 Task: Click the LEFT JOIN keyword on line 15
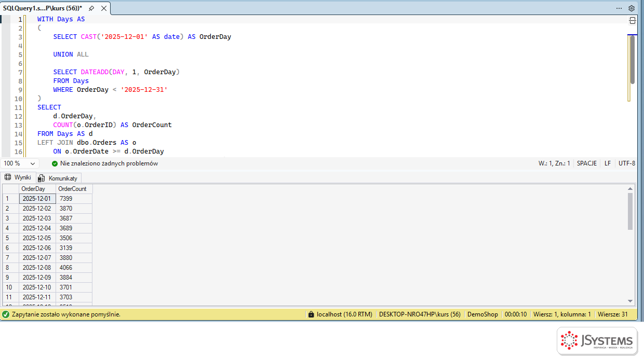55,143
